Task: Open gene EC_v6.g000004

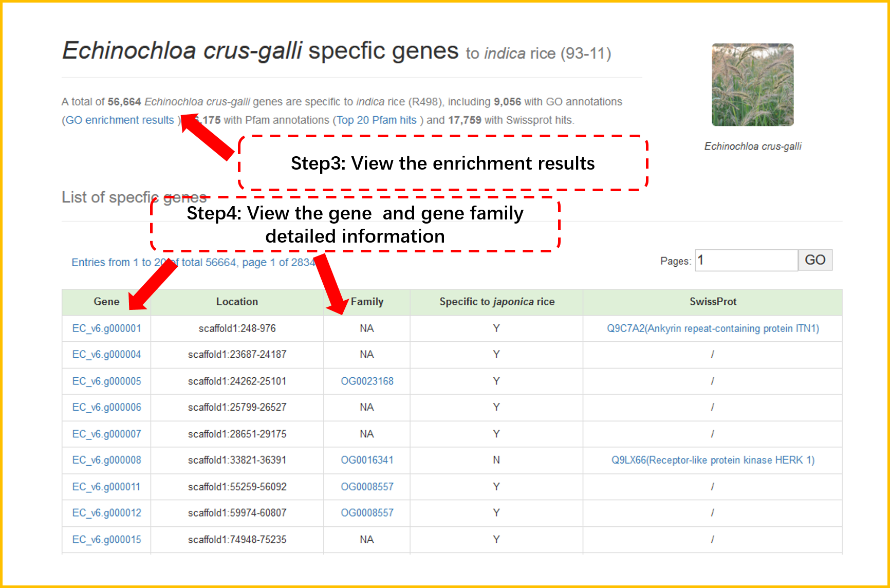Action: click(106, 355)
